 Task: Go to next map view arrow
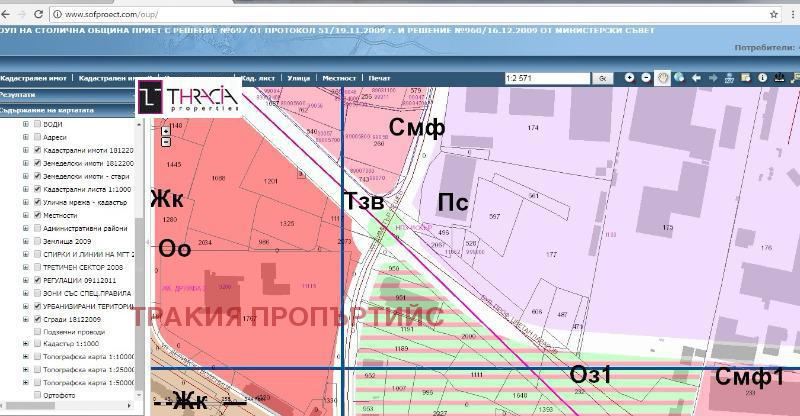click(713, 78)
